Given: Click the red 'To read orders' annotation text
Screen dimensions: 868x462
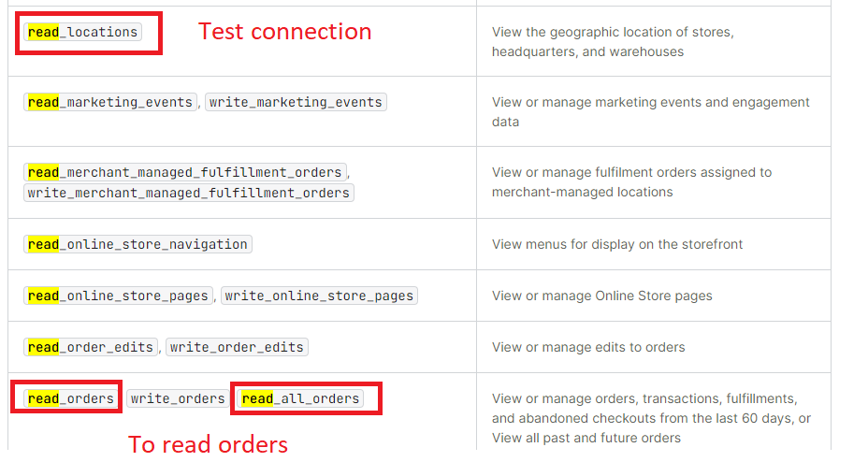Looking at the screenshot, I should click(x=208, y=443).
